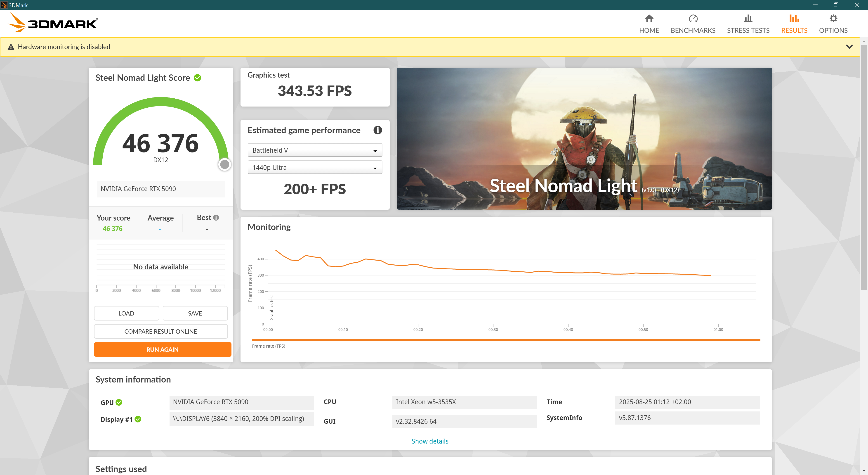Screen dimensions: 868x475
Task: Click the warning triangle icon in banner
Action: click(11, 47)
